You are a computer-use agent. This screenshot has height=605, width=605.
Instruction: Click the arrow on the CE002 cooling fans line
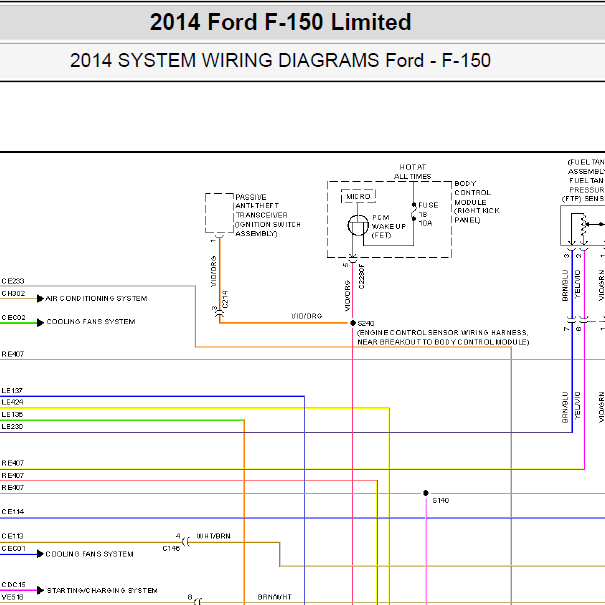[40, 323]
